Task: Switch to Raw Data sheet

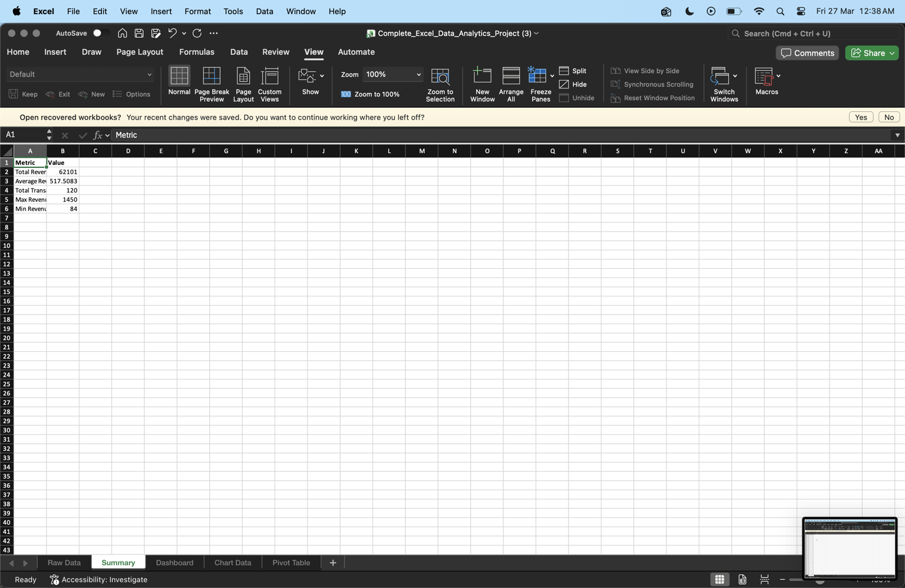Action: pyautogui.click(x=64, y=563)
